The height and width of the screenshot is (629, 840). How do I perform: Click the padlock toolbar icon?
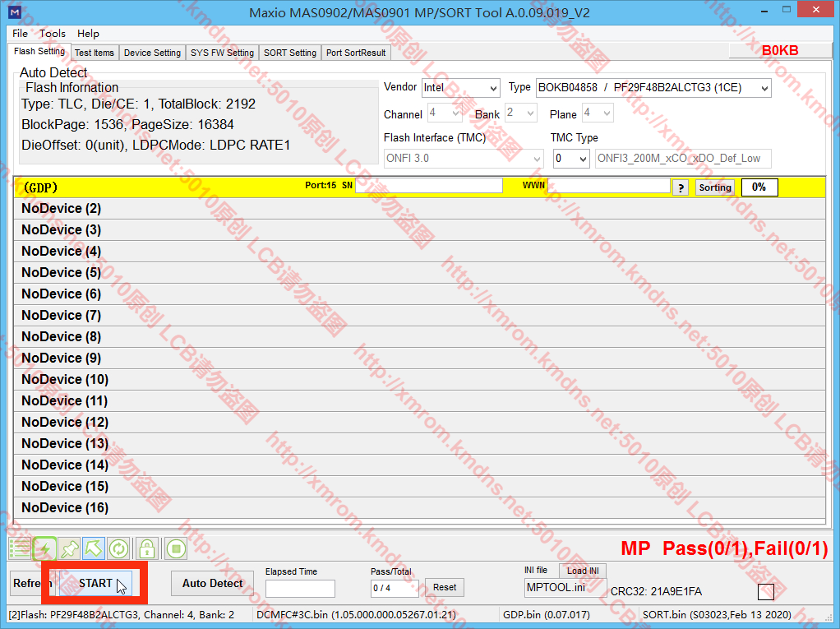(146, 548)
